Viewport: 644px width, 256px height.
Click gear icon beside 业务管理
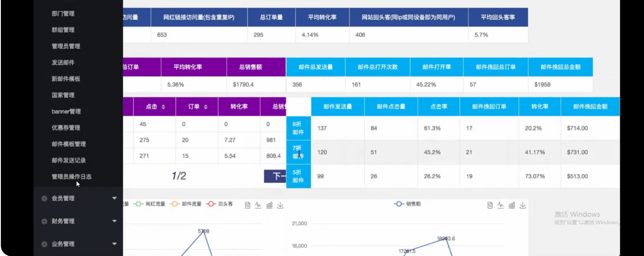(44, 244)
